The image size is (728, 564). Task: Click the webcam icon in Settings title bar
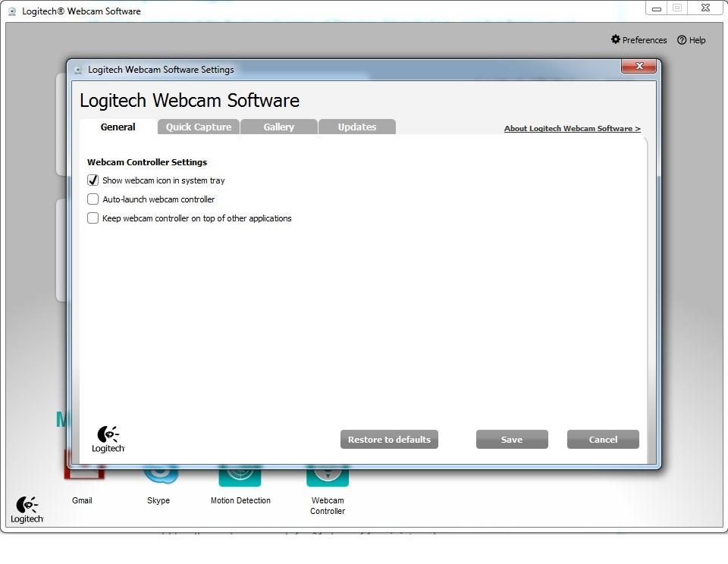click(x=78, y=70)
